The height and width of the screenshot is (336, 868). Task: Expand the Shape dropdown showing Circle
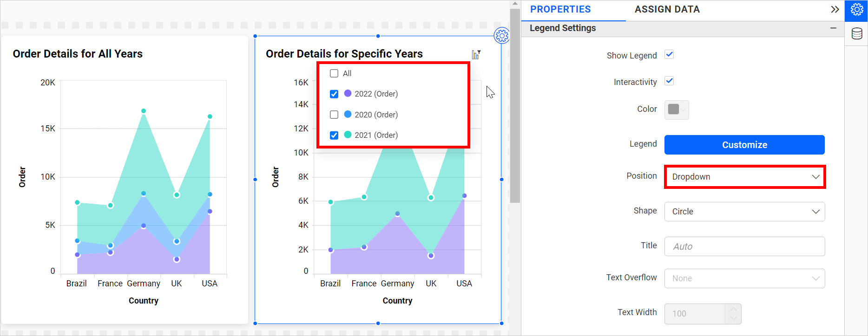pos(744,212)
